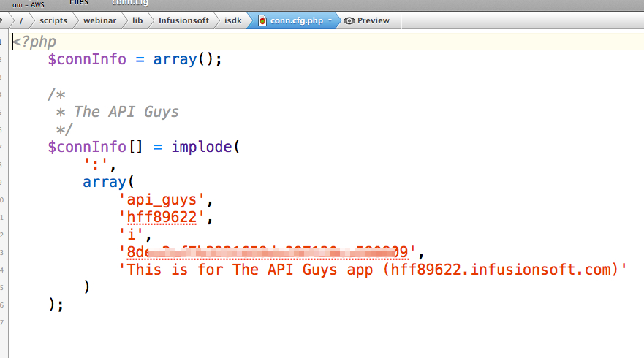Viewport: 644px width, 358px height.
Task: Click the closing ); line
Action: pos(56,305)
